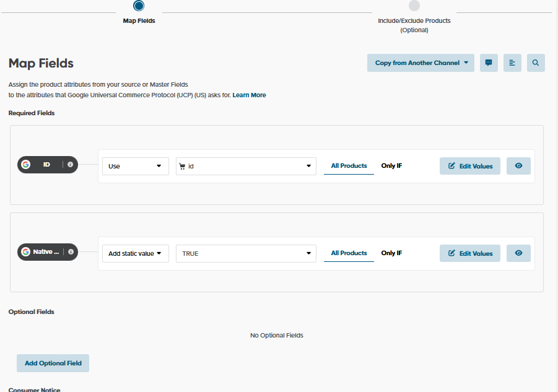Click the Add Optional Field button
The image size is (558, 392).
click(x=53, y=363)
